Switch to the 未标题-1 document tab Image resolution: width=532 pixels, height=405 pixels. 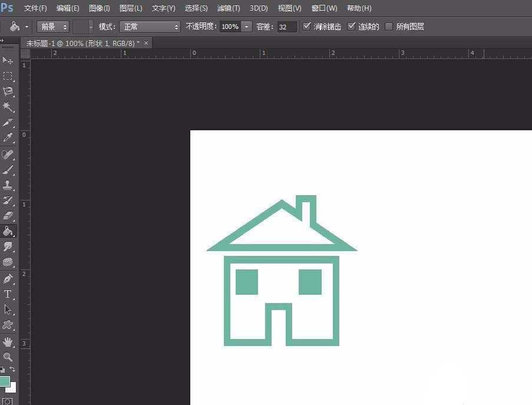tap(82, 42)
